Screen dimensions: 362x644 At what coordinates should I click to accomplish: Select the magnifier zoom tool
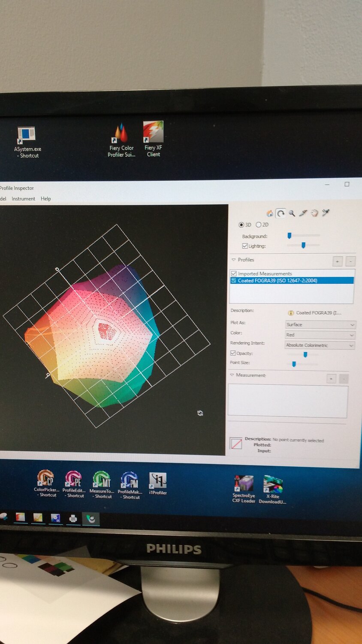tap(292, 213)
